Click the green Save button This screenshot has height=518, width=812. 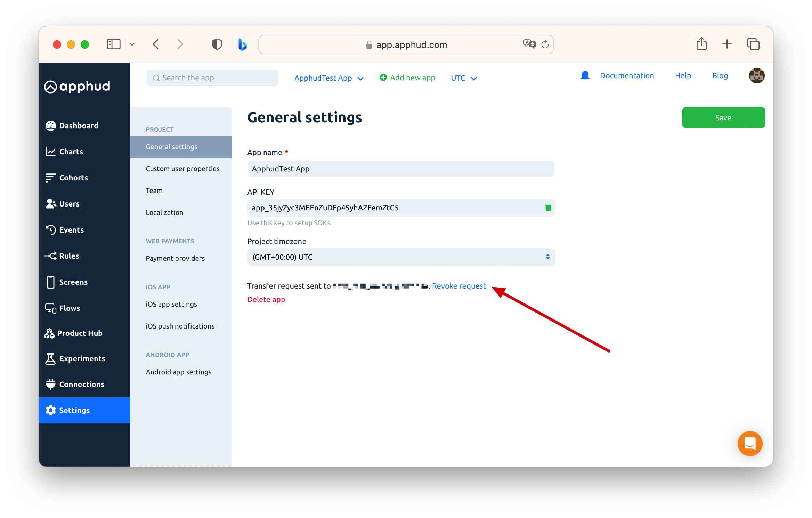coord(723,118)
